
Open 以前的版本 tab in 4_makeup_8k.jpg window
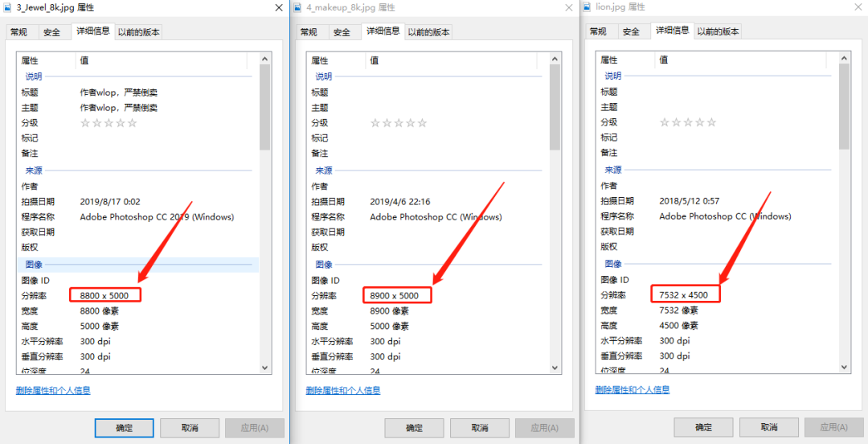pos(428,32)
